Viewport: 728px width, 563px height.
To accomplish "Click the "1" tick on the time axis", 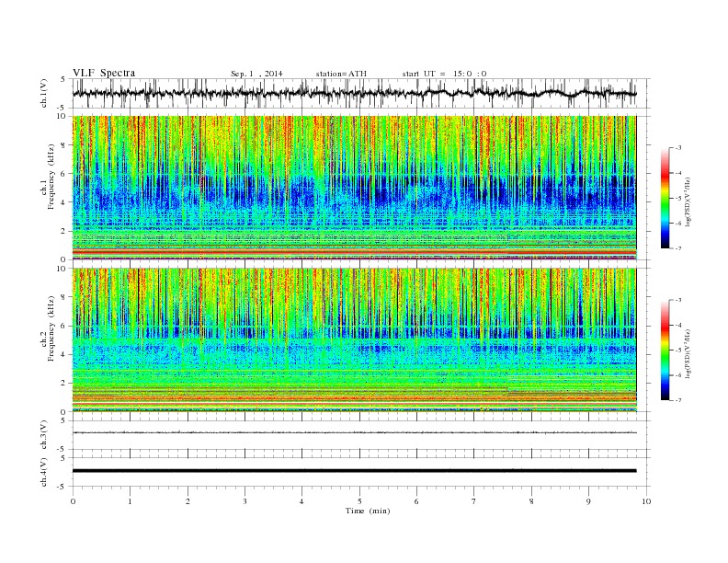I will click(130, 501).
